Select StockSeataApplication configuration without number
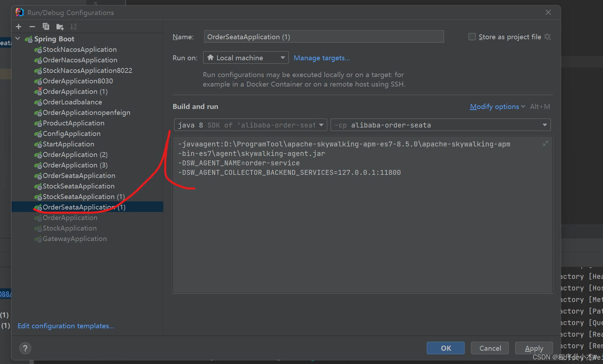603x364 pixels. pyautogui.click(x=79, y=186)
